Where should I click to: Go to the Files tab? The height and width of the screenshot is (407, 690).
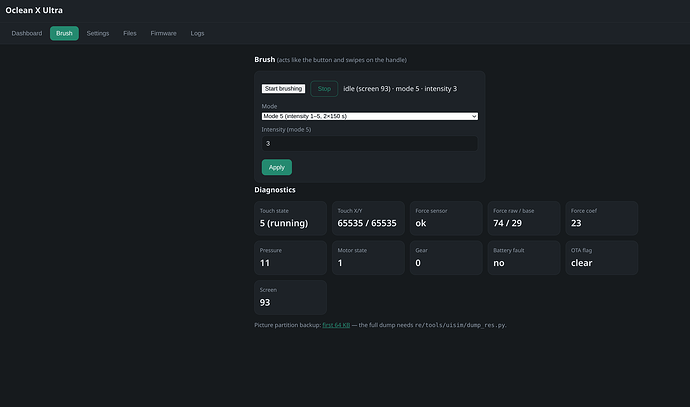pyautogui.click(x=130, y=33)
